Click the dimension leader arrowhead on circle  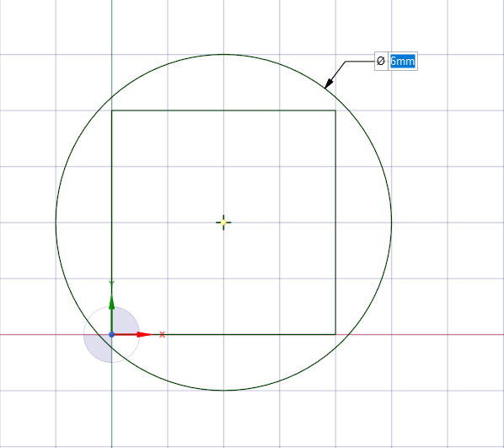[x=329, y=83]
